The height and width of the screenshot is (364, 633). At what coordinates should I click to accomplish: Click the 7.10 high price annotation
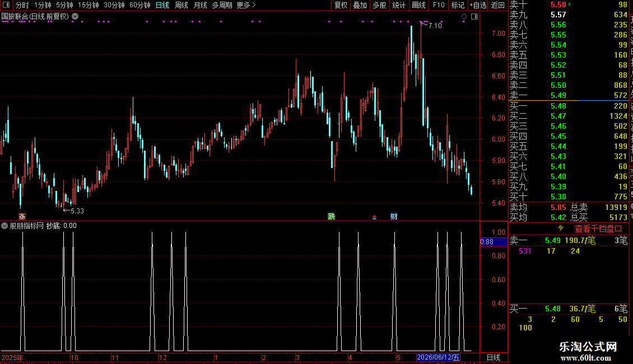435,25
